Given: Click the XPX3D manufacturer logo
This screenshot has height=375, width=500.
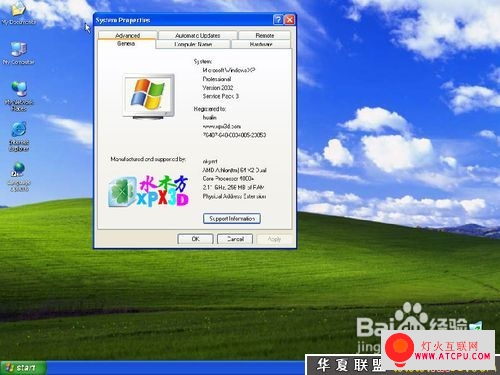Looking at the screenshot, I should coord(149,191).
